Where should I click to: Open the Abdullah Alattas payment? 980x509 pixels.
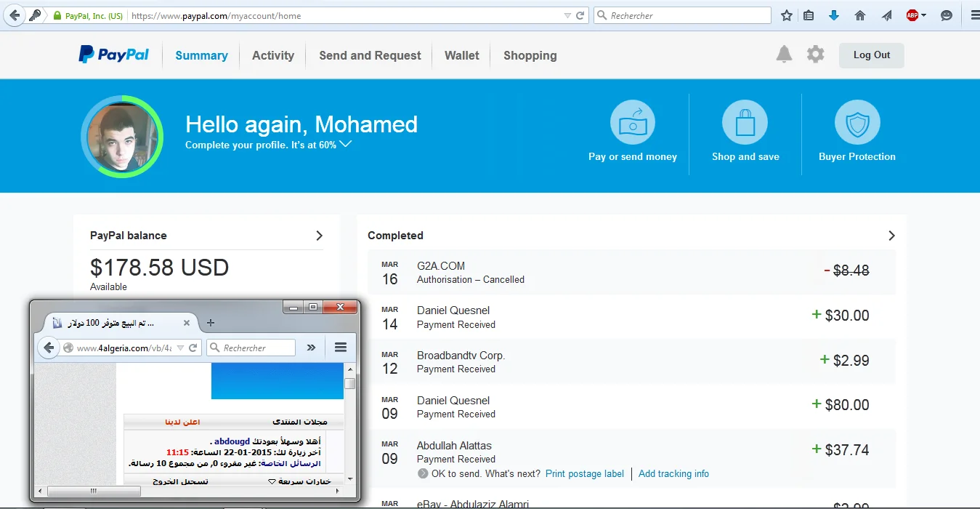(x=631, y=458)
